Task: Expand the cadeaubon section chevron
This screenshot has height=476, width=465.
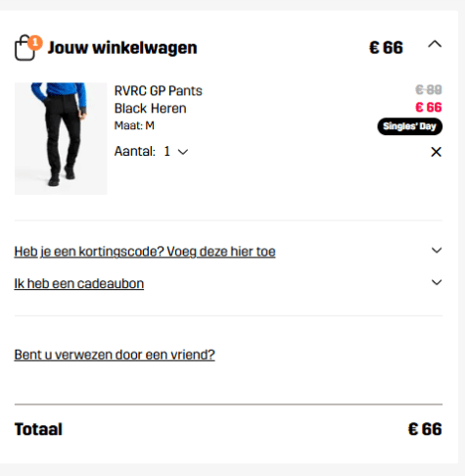Action: (437, 282)
